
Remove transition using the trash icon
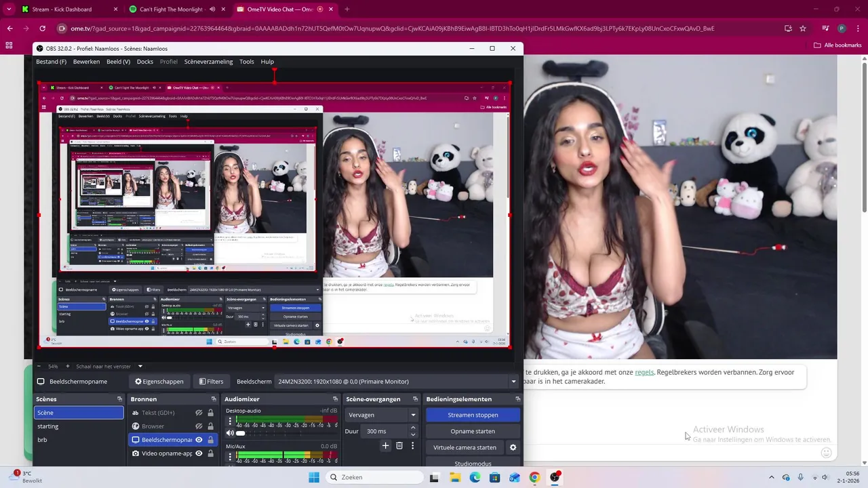[x=399, y=445]
